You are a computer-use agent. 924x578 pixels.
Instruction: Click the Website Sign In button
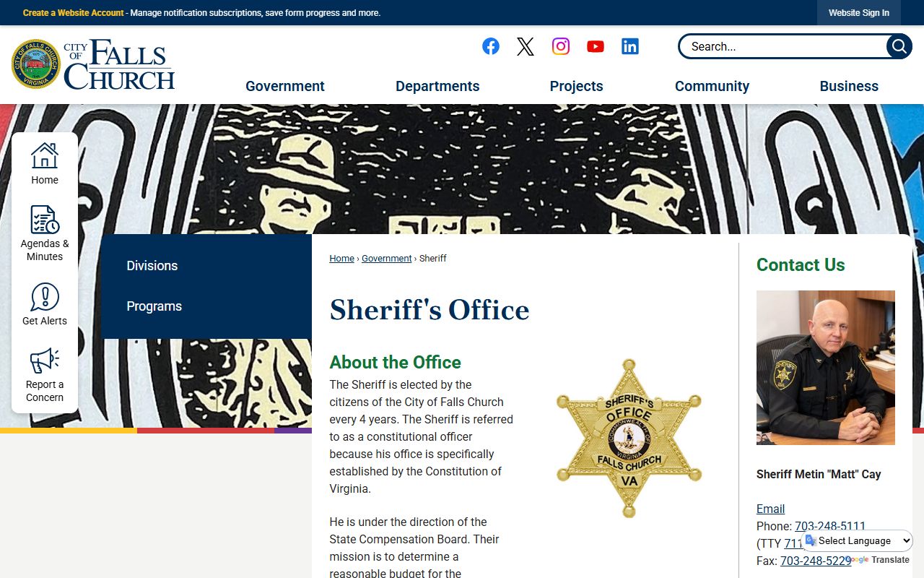pos(859,13)
